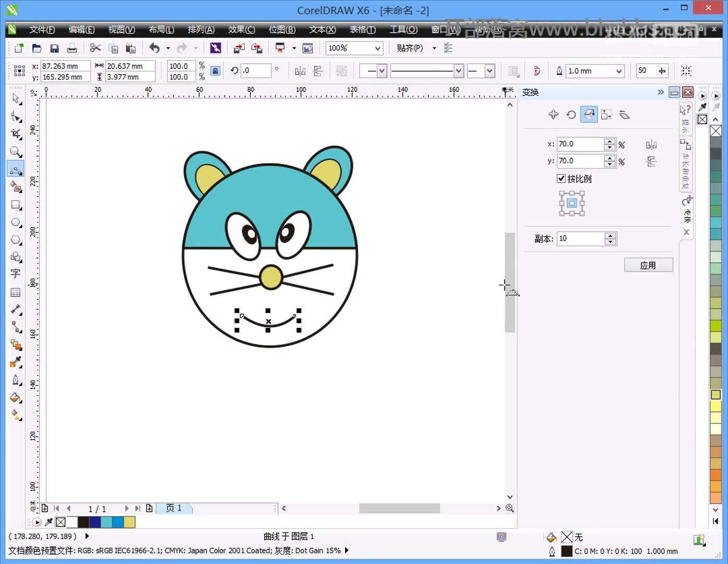The height and width of the screenshot is (564, 728).
Task: Mirror vertically on property bar
Action: point(318,71)
